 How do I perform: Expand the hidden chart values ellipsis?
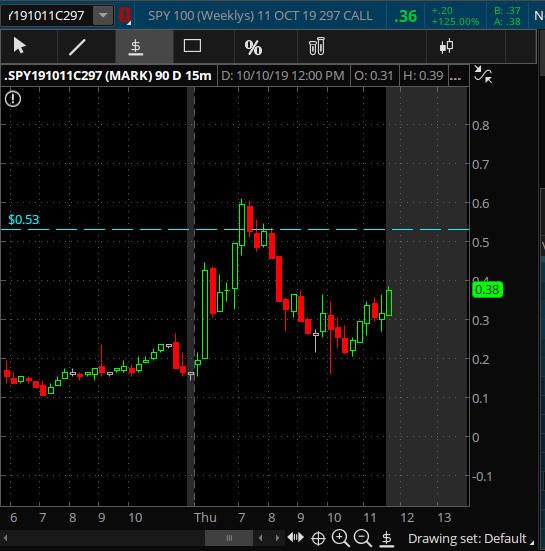pyautogui.click(x=455, y=76)
